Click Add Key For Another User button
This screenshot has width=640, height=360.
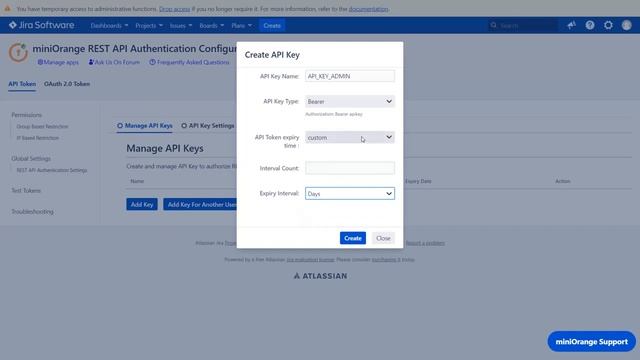click(200, 204)
